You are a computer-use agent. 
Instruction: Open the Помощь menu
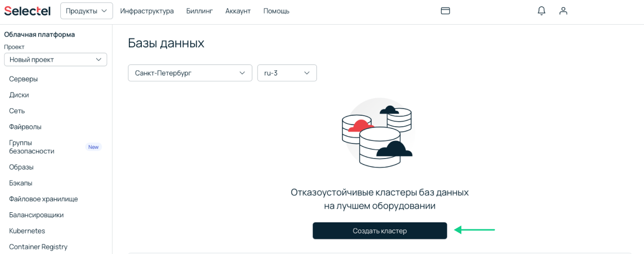[x=276, y=11]
